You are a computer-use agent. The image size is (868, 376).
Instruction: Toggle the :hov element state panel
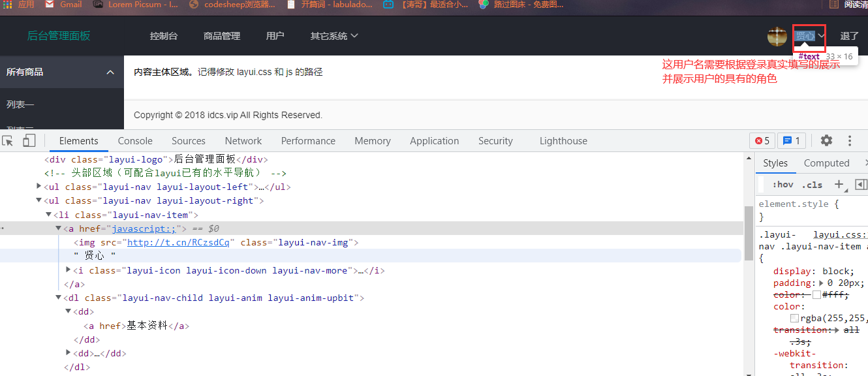click(783, 185)
